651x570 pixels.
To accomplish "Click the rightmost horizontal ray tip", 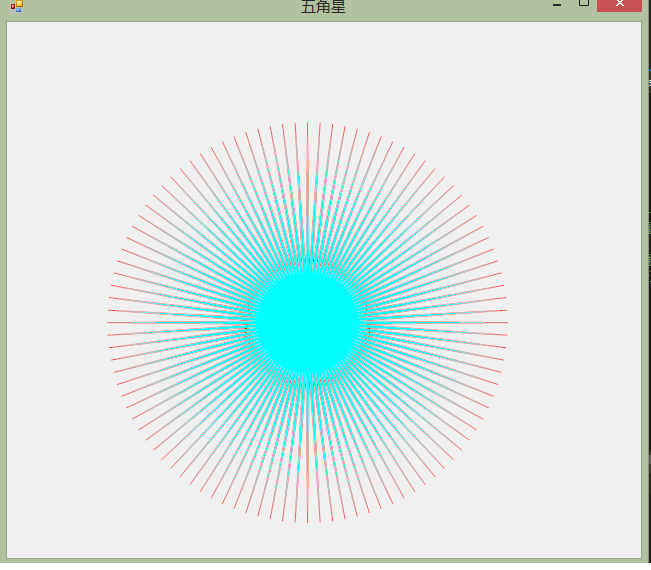I will [x=507, y=322].
